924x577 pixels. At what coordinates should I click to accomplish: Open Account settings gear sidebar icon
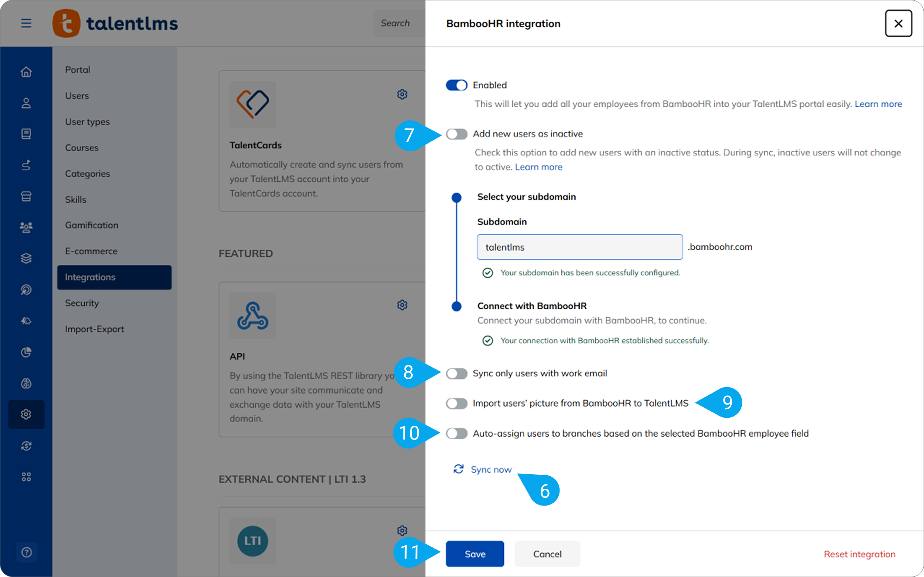26,414
